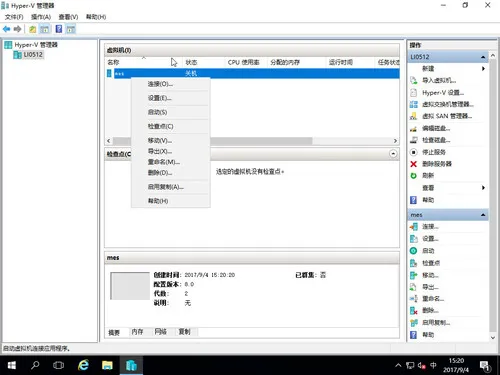Open the 文件(F) menu
Viewport: 500px width, 375px height.
pos(14,17)
